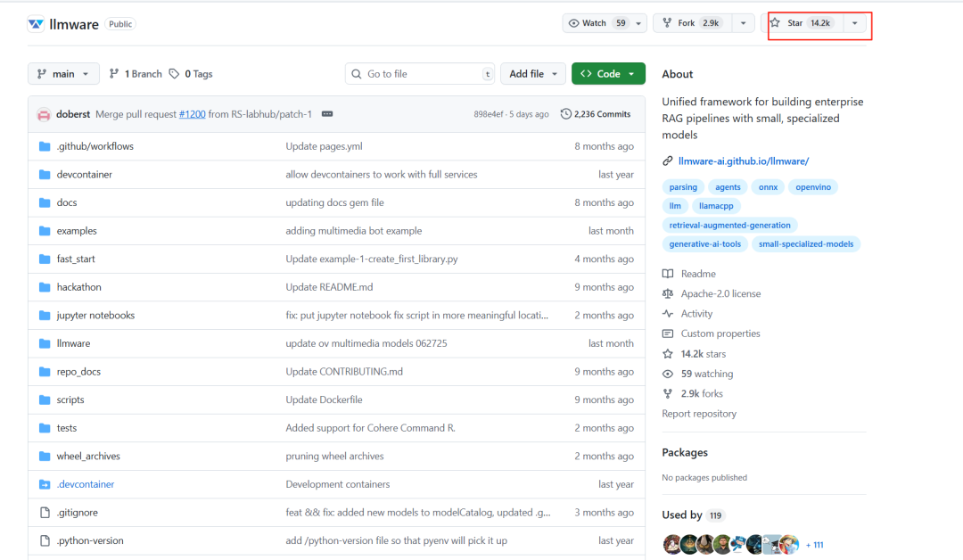Show the + 111 more dependents
The image size is (963, 560).
814,545
